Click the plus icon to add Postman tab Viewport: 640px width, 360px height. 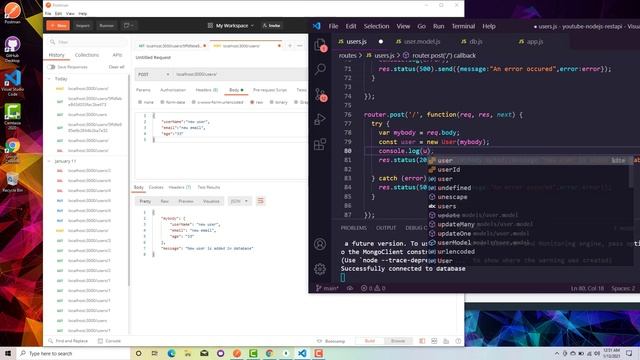(290, 46)
